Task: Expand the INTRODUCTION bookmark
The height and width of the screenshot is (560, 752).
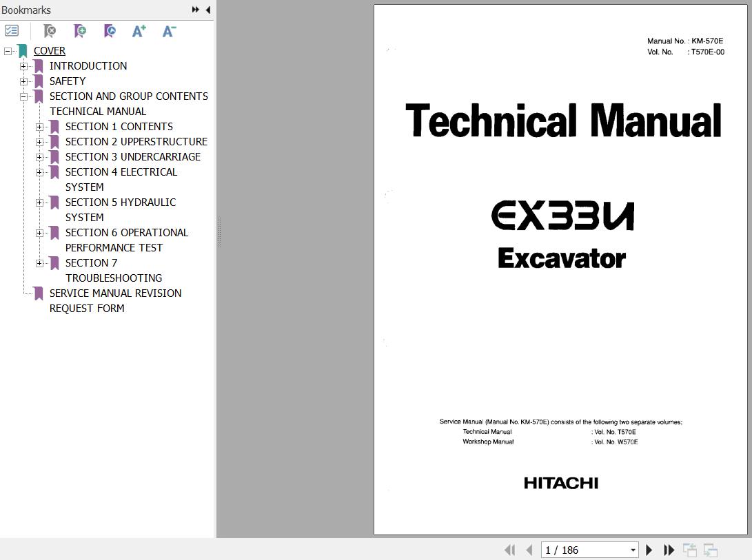Action: click(x=23, y=66)
